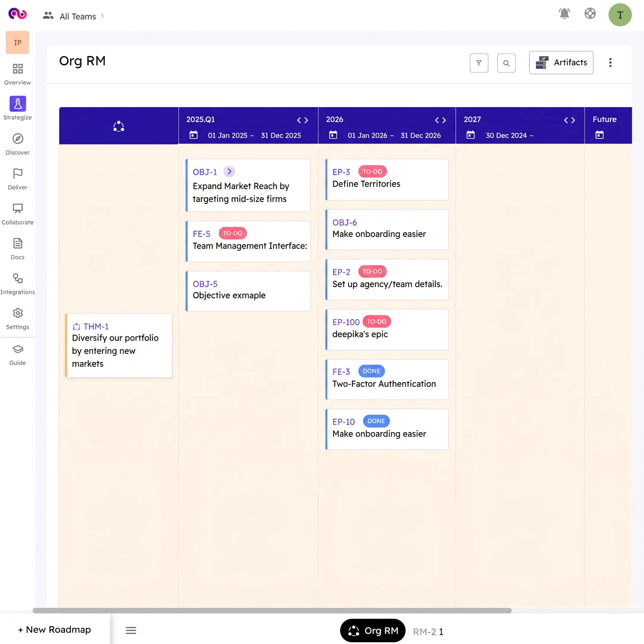This screenshot has height=644, width=644.
Task: Move the 2027 column right
Action: click(x=573, y=120)
